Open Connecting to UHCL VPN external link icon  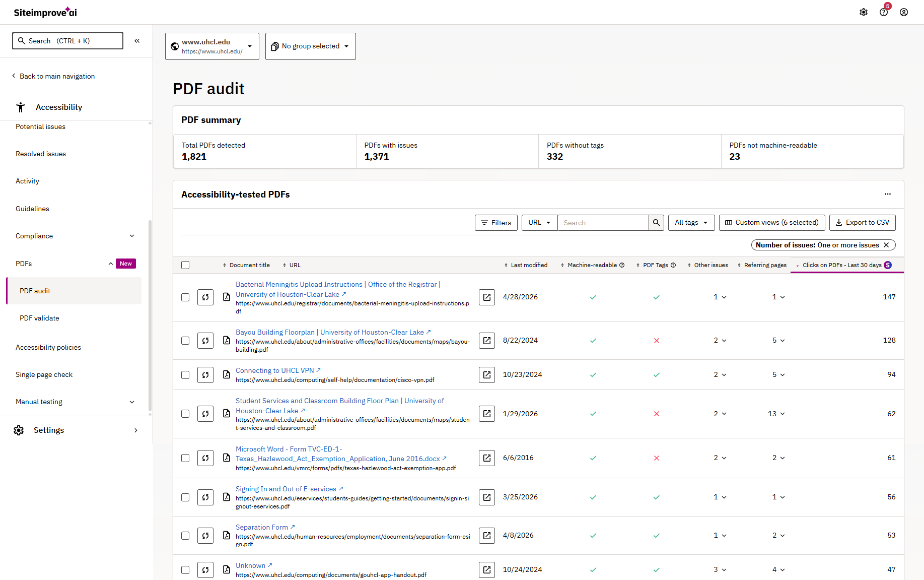click(487, 375)
